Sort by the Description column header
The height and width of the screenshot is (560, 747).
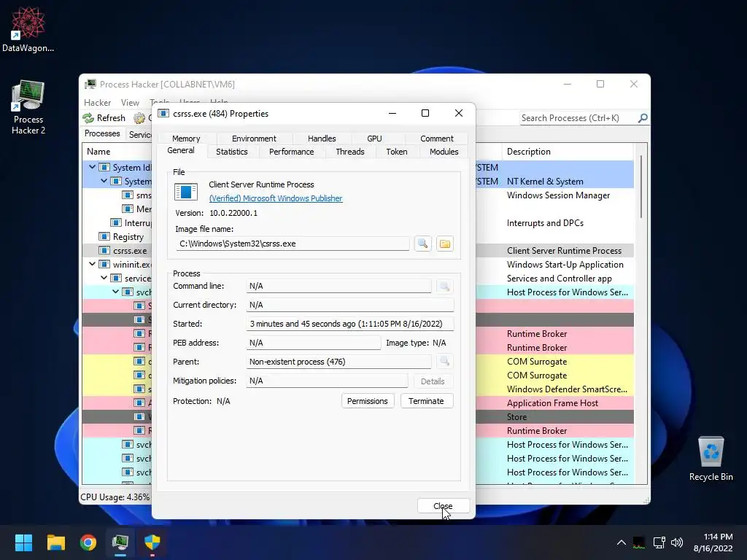[567, 152]
